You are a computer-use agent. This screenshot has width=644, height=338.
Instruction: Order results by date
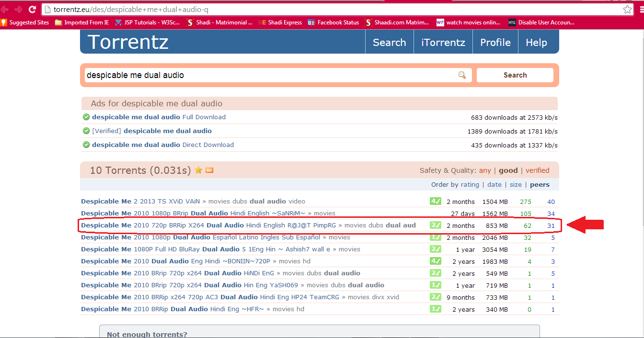[494, 184]
